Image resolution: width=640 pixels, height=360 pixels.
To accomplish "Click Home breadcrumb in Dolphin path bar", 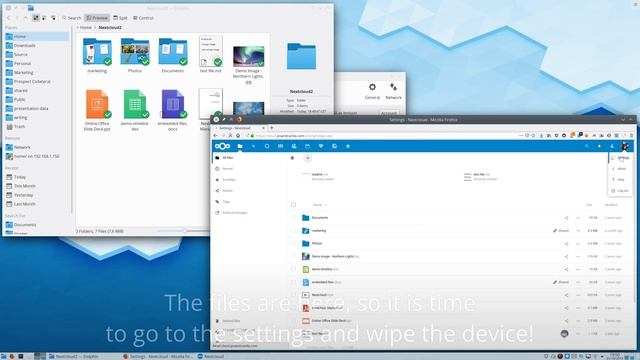I will (86, 27).
